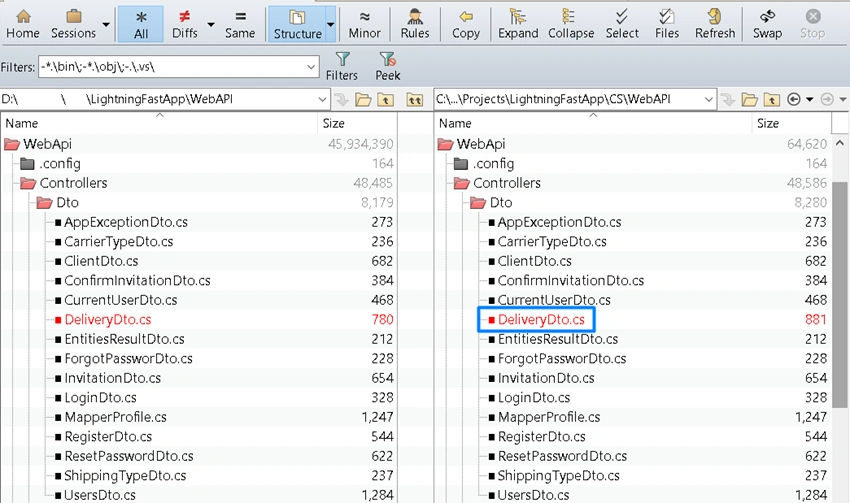Select right LoginDto.cs file

(534, 398)
